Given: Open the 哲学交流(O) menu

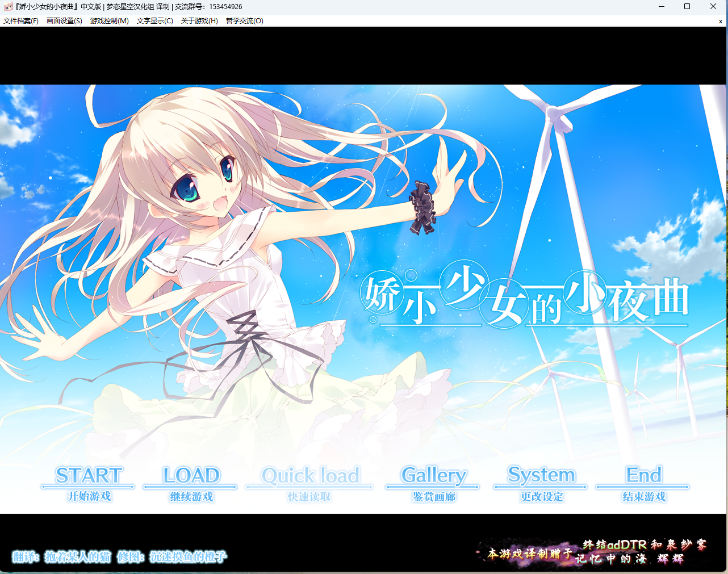Looking at the screenshot, I should pyautogui.click(x=245, y=21).
